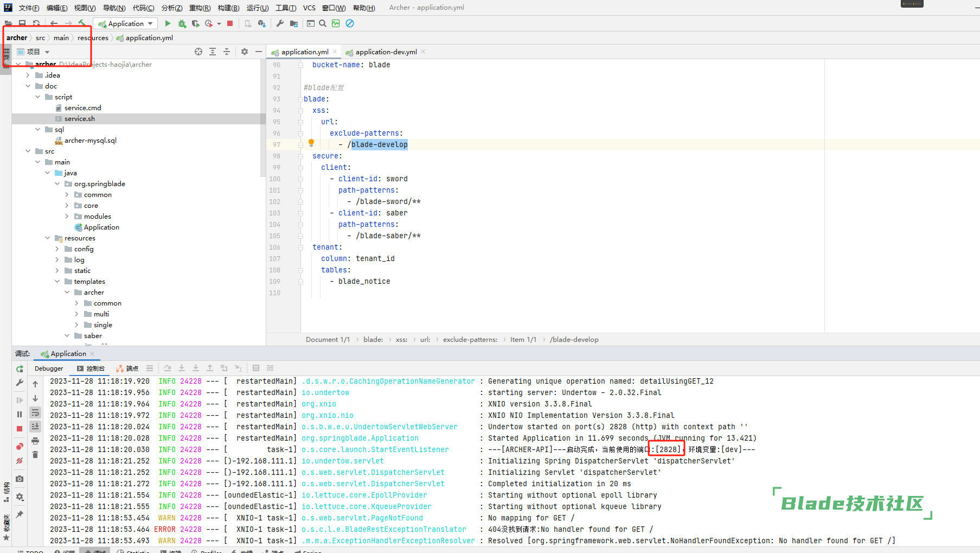
Task: Collapse the sql folder node
Action: [x=38, y=129]
